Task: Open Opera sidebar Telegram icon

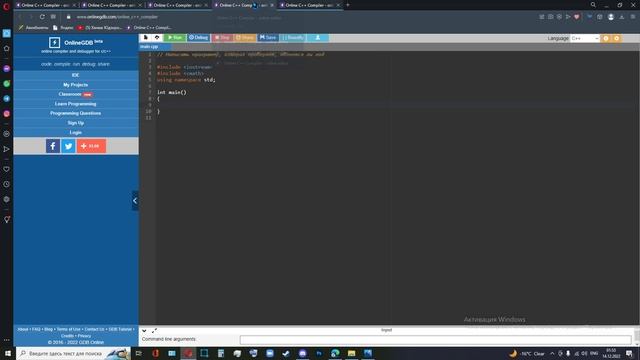Action: point(7,98)
